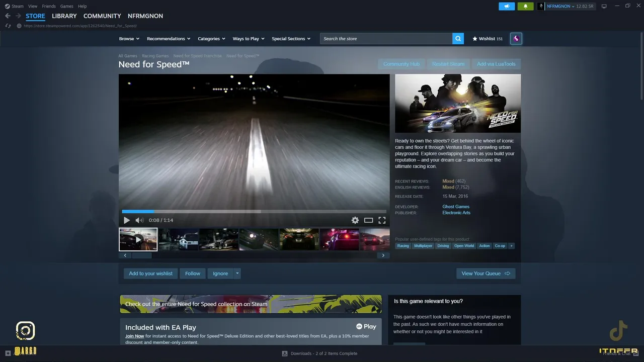Image resolution: width=644 pixels, height=362 pixels.
Task: Click the forward navigation arrow
Action: coord(18,16)
